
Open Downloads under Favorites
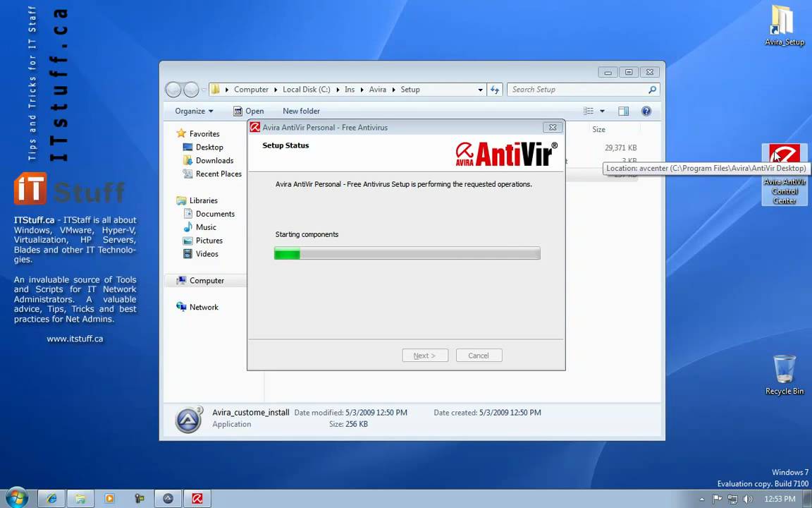214,161
